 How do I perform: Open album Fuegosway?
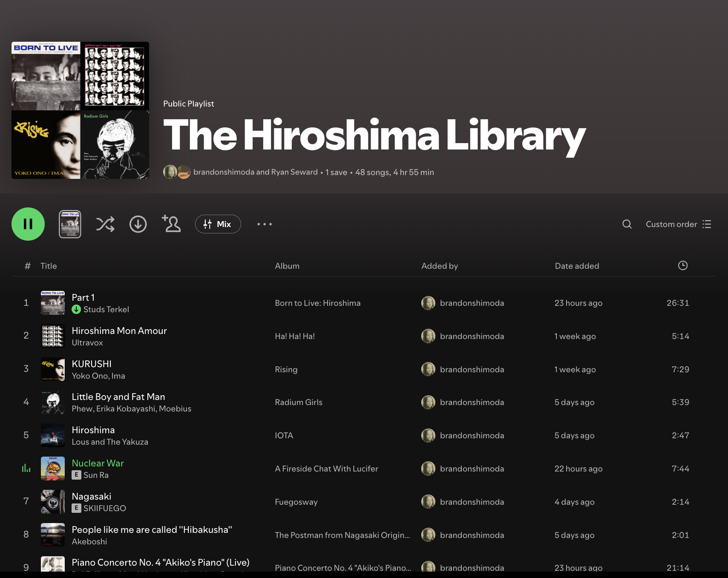[296, 502]
